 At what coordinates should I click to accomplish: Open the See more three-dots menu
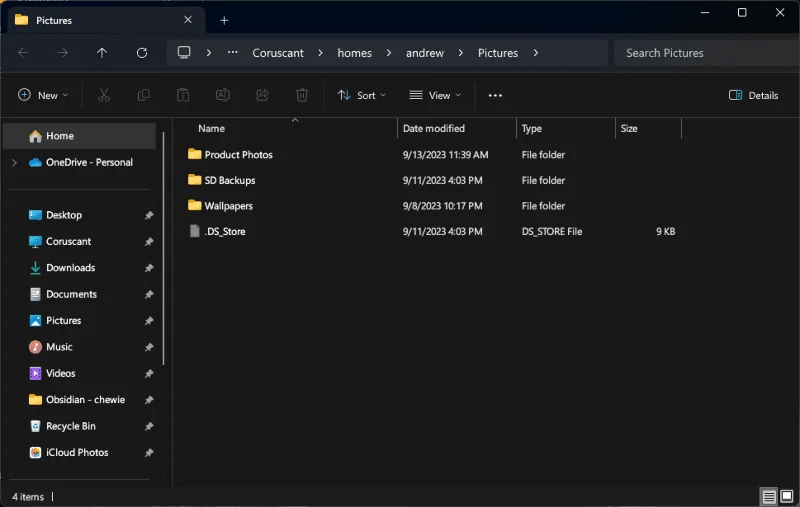click(495, 95)
